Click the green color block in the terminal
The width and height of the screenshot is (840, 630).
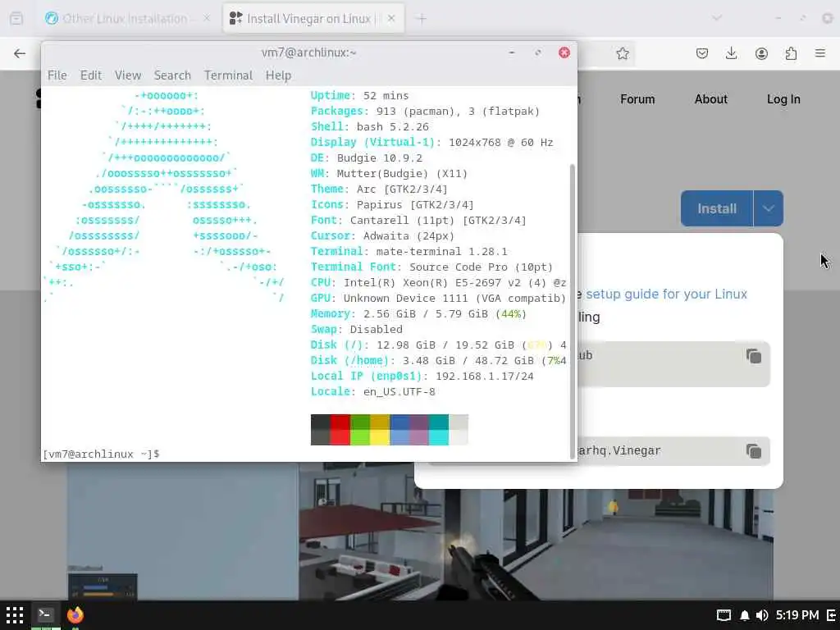[360, 430]
